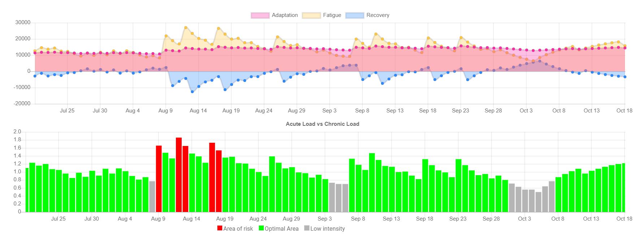Click the Acute Load vs Chronic Load title
The height and width of the screenshot is (235, 644).
tap(322, 124)
